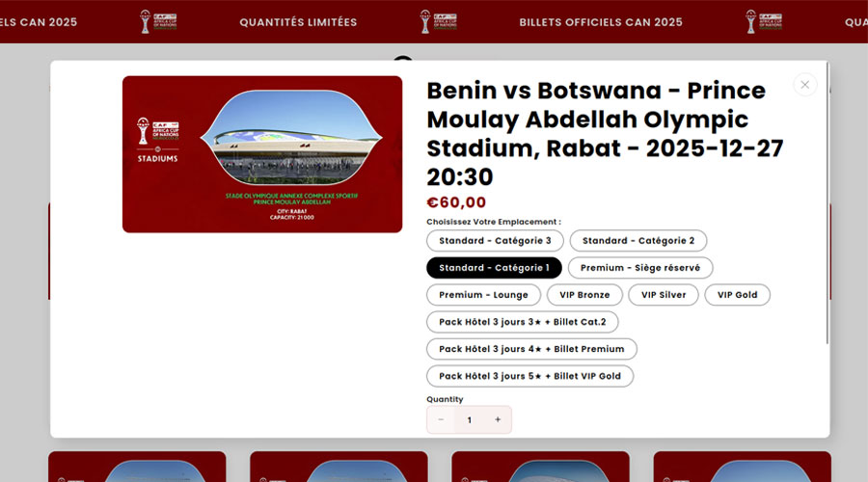This screenshot has width=868, height=482.
Task: Decrease ticket quantity with minus button
Action: point(441,419)
